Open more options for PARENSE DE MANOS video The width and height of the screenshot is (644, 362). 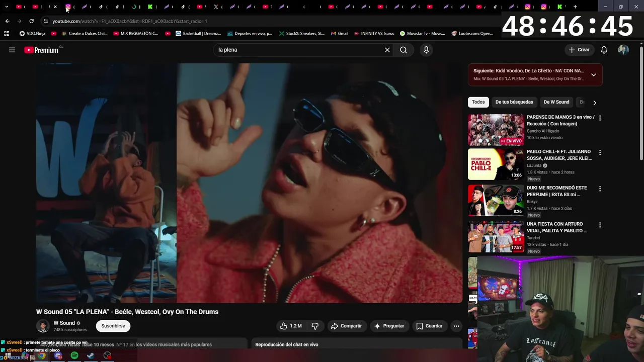point(600,118)
